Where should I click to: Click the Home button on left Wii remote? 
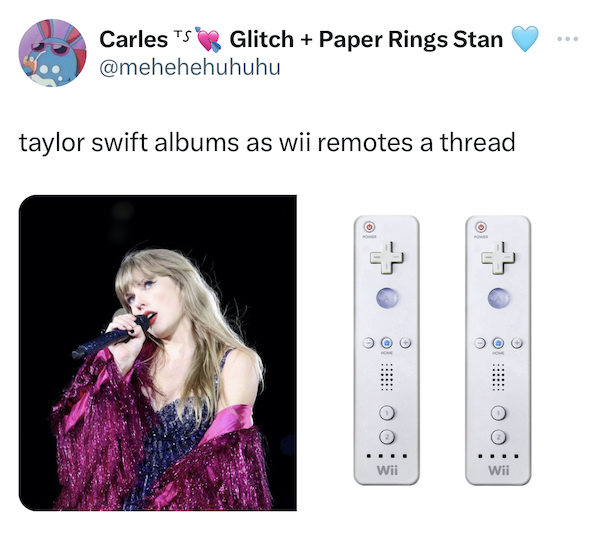[386, 343]
